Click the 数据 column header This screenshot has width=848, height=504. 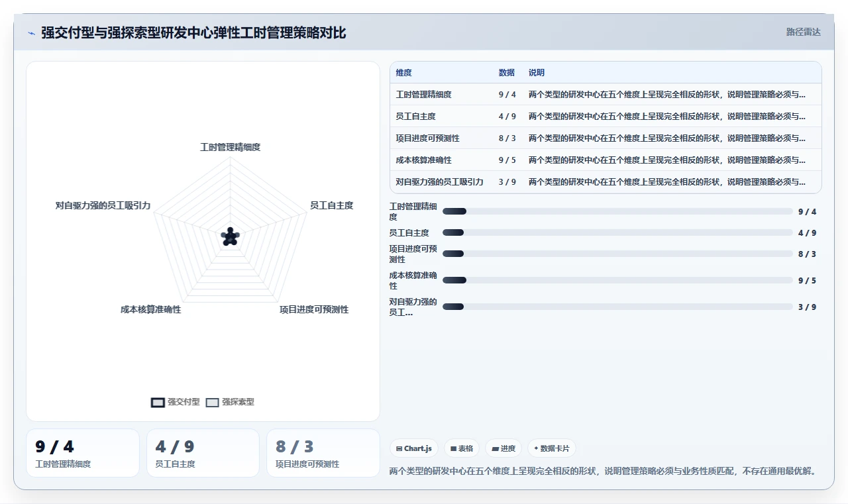coord(507,73)
